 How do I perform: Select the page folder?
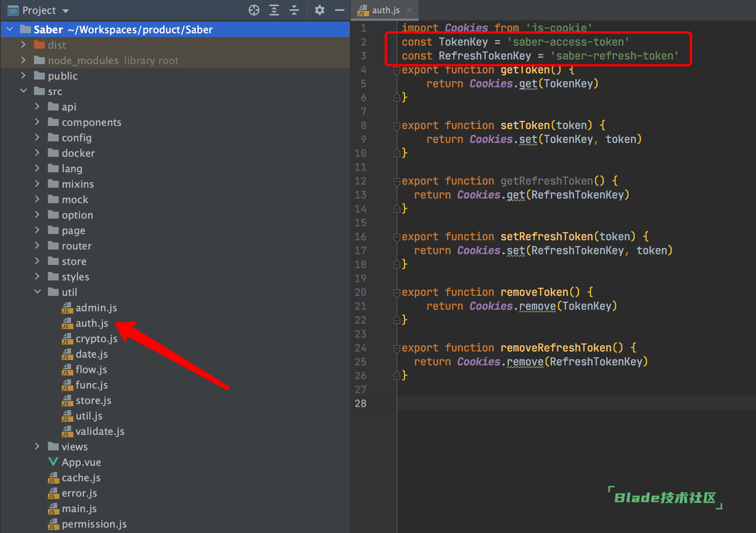(73, 231)
